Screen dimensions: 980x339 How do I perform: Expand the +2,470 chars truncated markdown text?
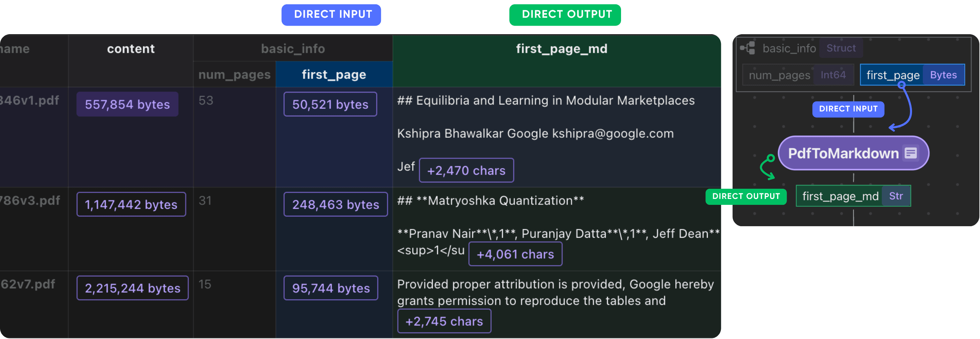466,170
